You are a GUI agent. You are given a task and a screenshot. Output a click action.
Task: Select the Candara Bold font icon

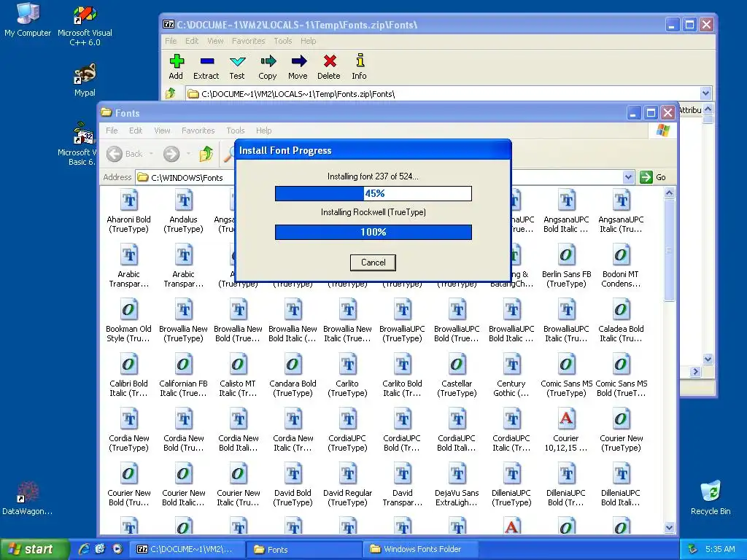293,365
